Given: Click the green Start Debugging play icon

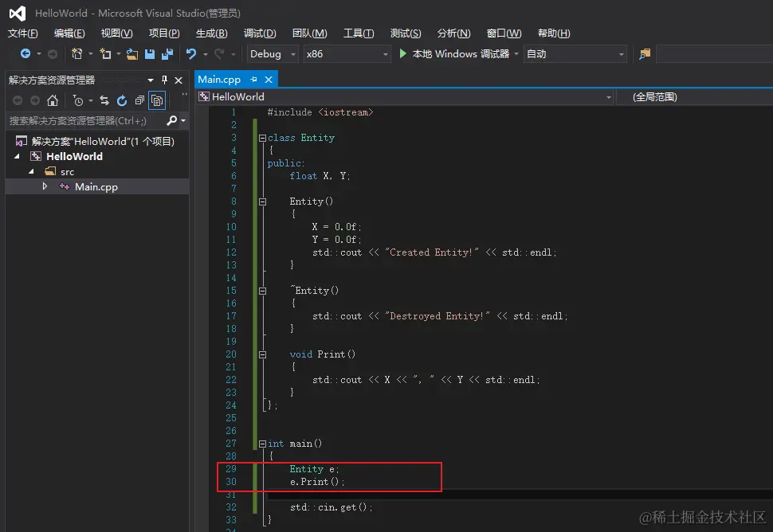Looking at the screenshot, I should 402,53.
